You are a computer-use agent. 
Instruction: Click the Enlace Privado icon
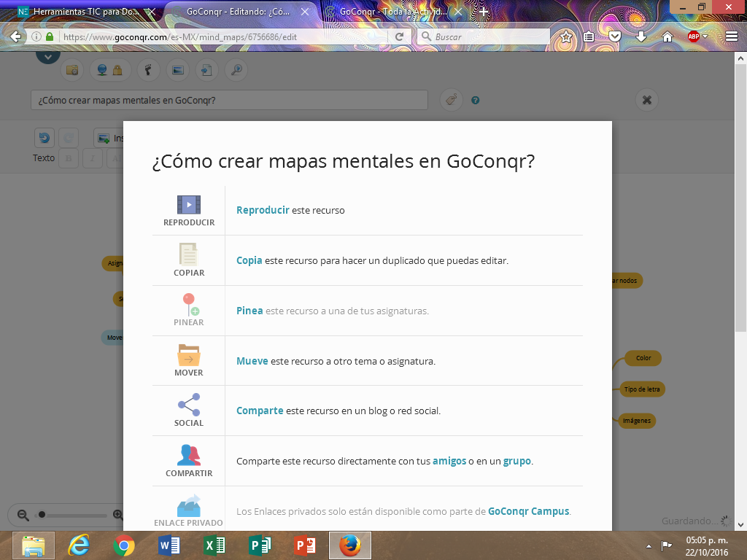[x=189, y=505]
